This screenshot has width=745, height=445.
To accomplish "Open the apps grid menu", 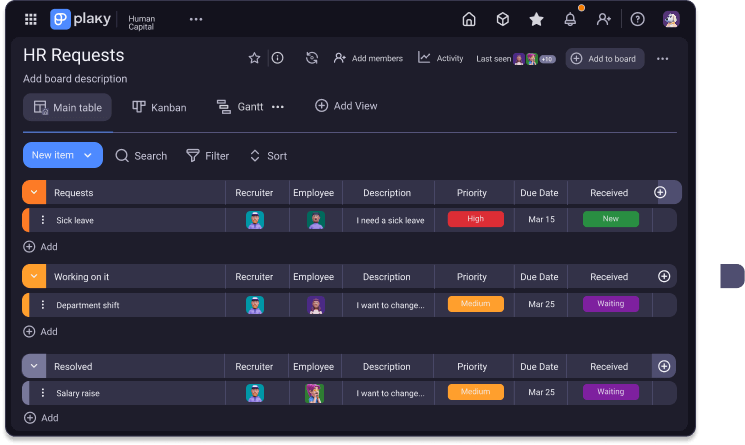I will 31,19.
